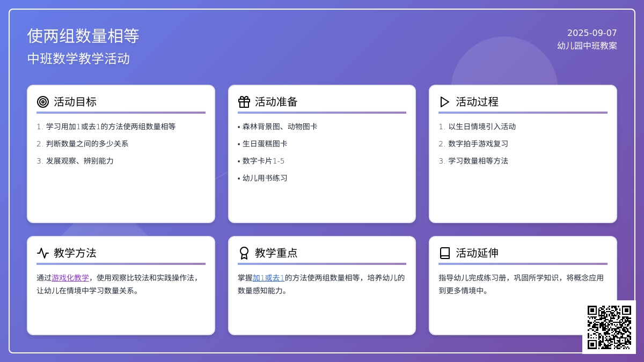Click the 活动延伸 heading

477,253
